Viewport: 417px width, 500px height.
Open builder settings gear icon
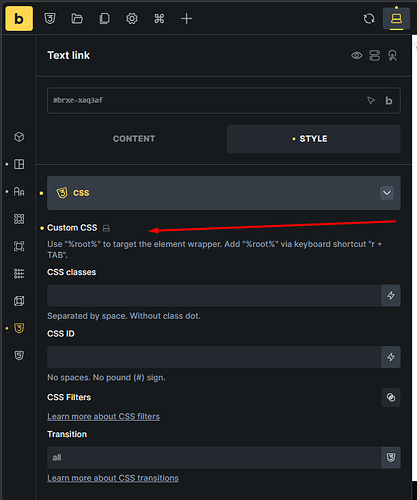point(132,19)
